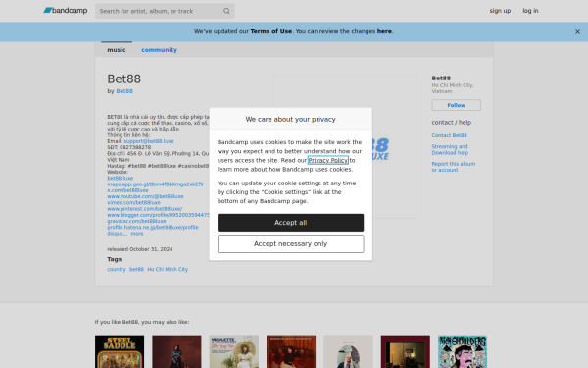The image size is (588, 368).
Task: Open the orange-red band photo album cover
Action: (x=291, y=351)
